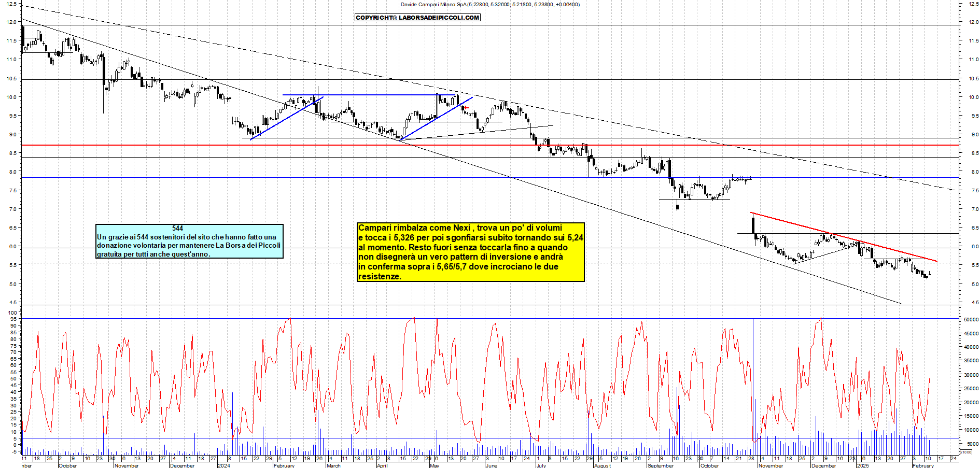This screenshot has height=468, width=980.
Task: Click the March label on the time axis
Action: point(333,465)
